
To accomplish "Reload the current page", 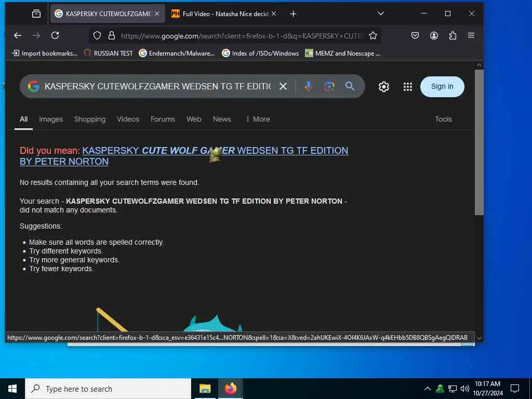I will 55,35.
